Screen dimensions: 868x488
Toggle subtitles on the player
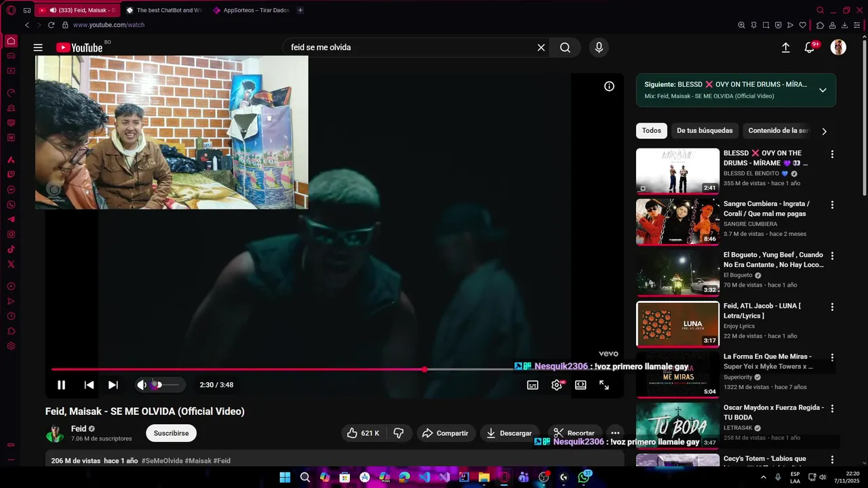coord(533,385)
